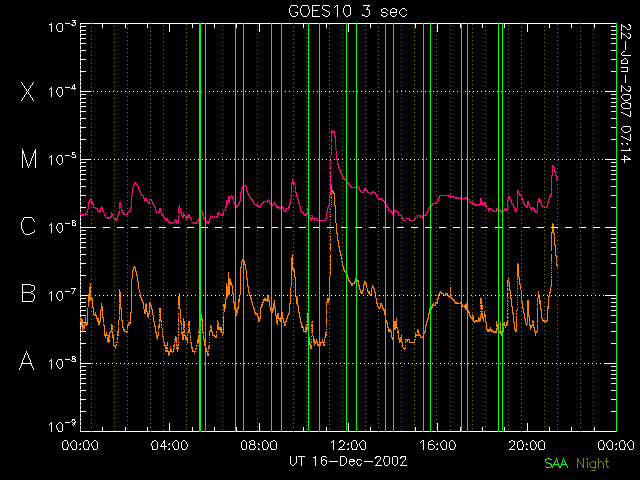Image resolution: width=640 pixels, height=480 pixels.
Task: Click the '22-Jan-2007 07:14' vertical timestamp
Action: point(625,93)
